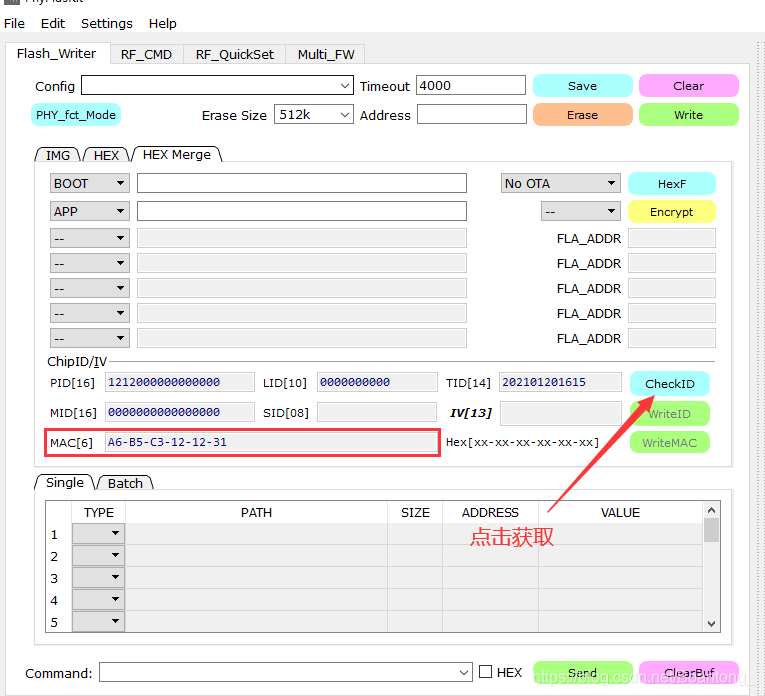765x696 pixels.
Task: Click the TID[14] value field
Action: click(x=560, y=382)
